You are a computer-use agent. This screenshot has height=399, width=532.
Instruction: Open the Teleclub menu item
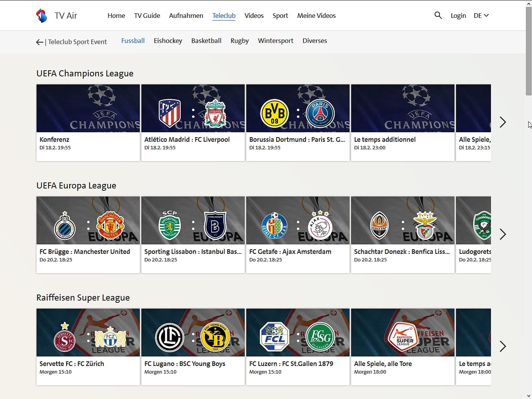(x=224, y=15)
